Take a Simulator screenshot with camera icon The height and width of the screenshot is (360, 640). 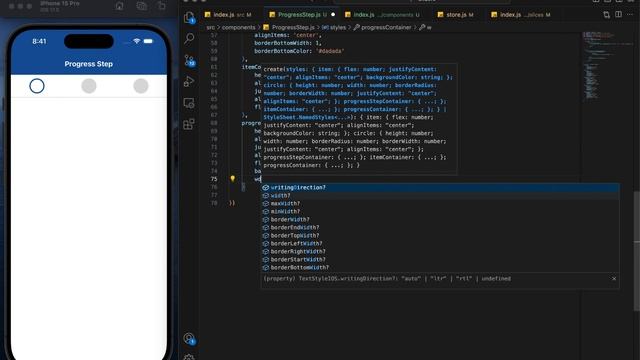[142, 6]
